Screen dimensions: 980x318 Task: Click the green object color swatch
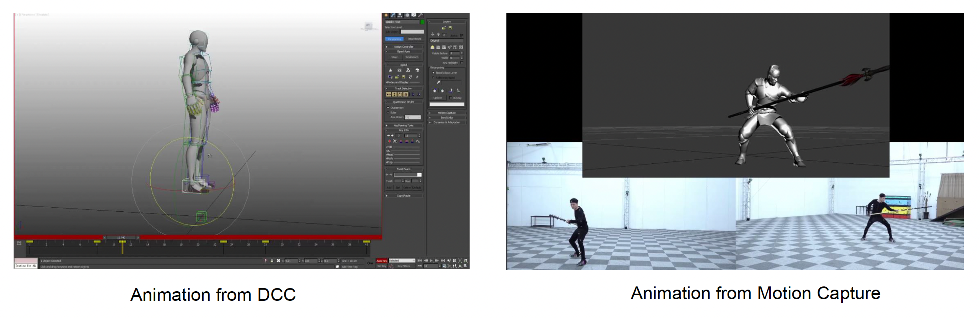point(422,22)
